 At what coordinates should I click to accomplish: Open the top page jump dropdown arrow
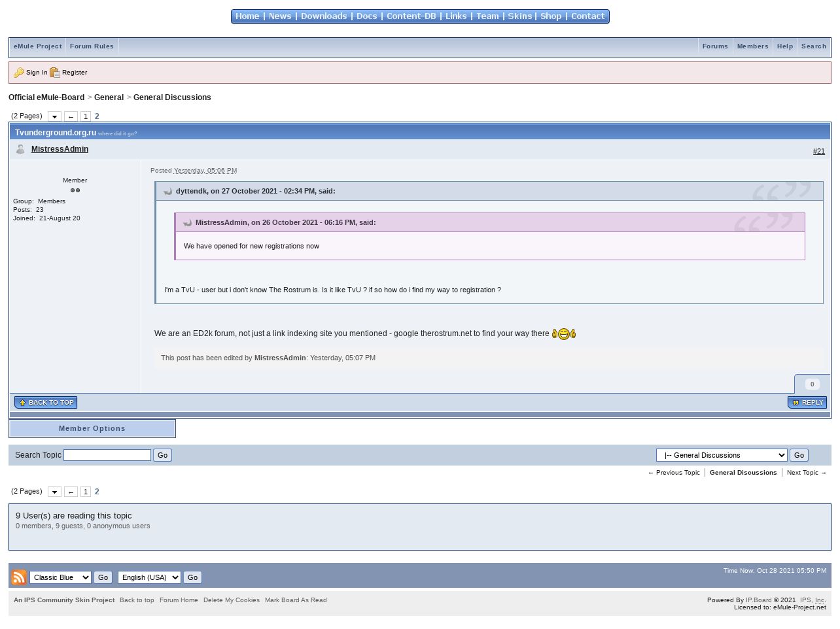click(54, 116)
